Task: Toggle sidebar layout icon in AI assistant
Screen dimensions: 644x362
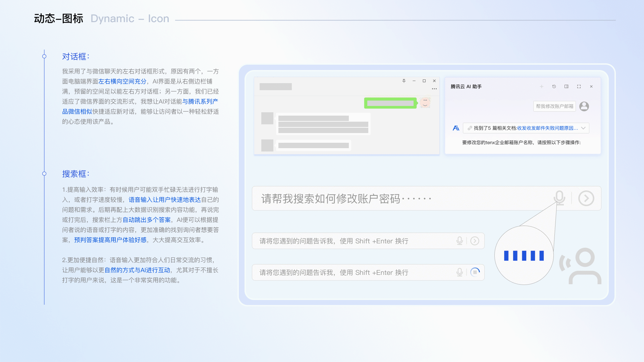Action: coord(567,86)
